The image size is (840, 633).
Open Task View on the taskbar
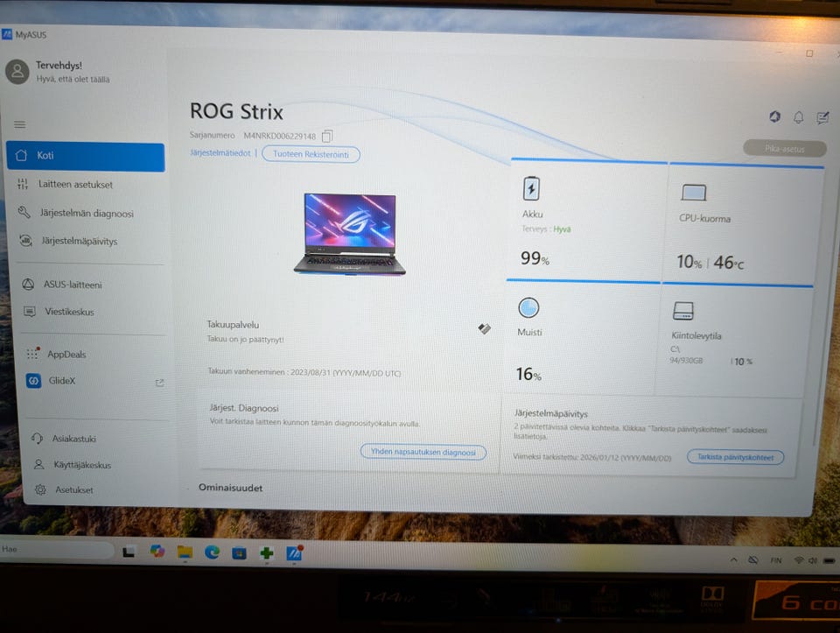129,552
